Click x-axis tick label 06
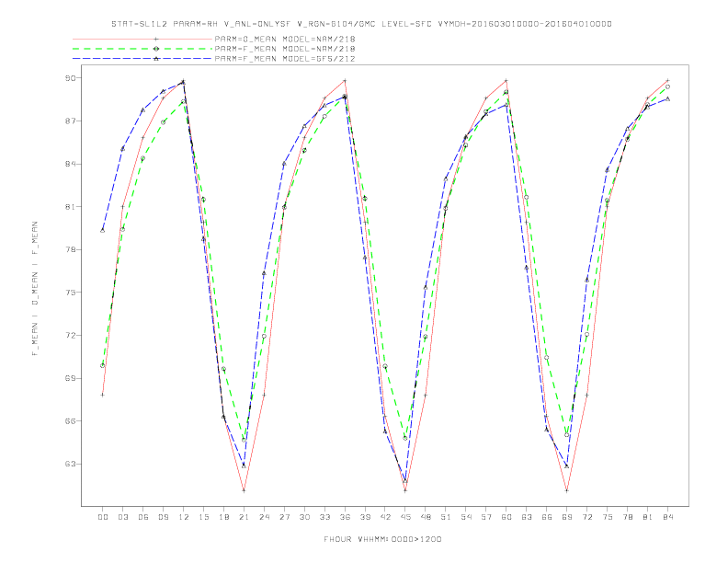 click(x=143, y=517)
